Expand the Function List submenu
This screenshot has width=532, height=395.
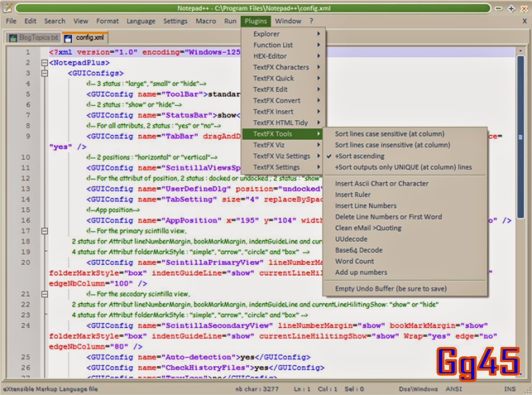point(283,45)
